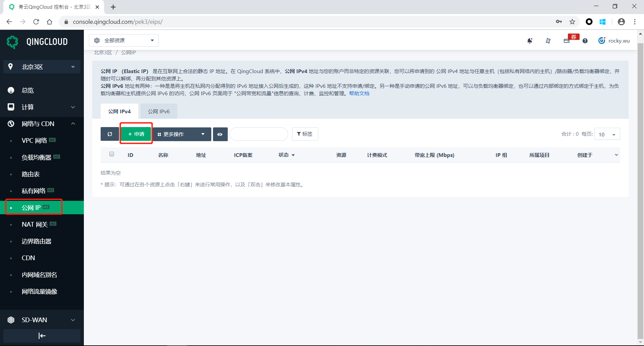Click the ICP备案 column header
Screen dimensions: 644x346
(x=243, y=155)
